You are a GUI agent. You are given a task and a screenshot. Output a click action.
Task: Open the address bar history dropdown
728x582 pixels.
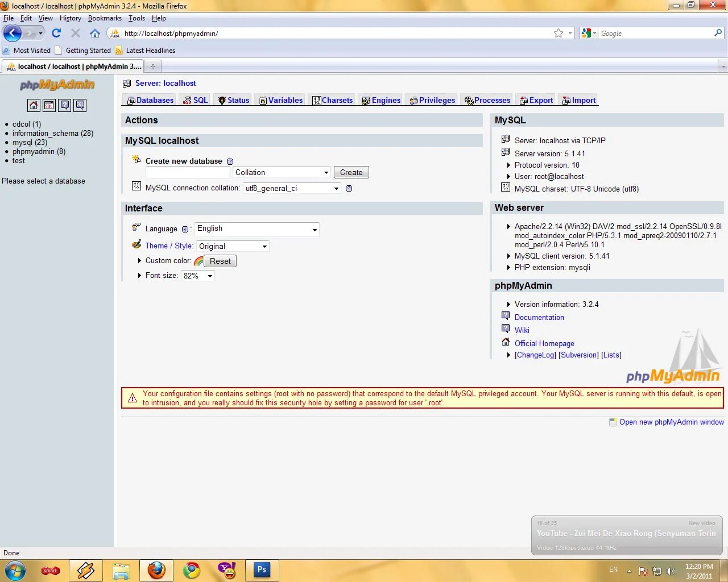pos(570,33)
